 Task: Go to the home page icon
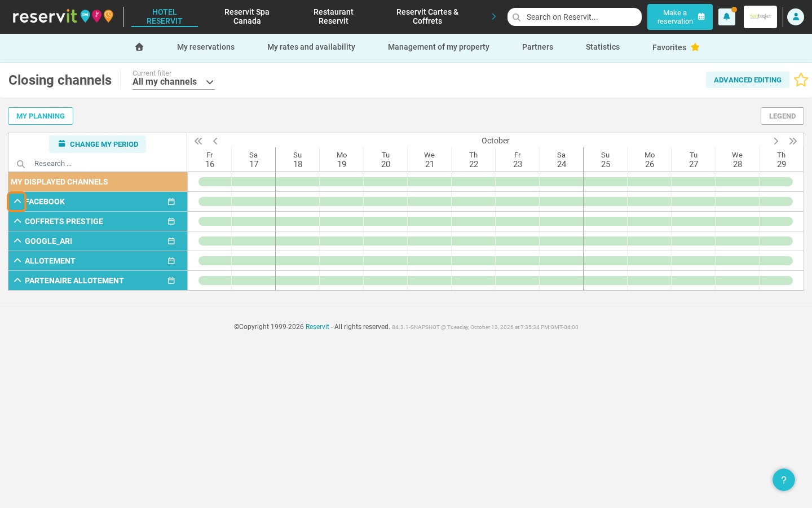139,47
